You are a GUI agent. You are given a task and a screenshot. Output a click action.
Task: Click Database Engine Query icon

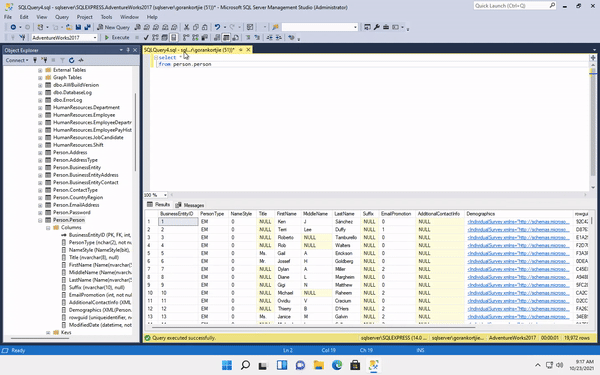pyautogui.click(x=137, y=27)
